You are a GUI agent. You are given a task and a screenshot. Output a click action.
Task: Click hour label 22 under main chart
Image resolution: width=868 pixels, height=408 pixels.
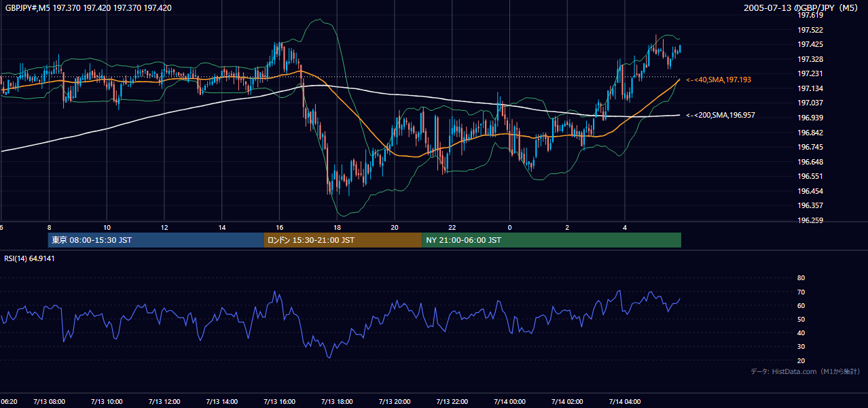452,228
